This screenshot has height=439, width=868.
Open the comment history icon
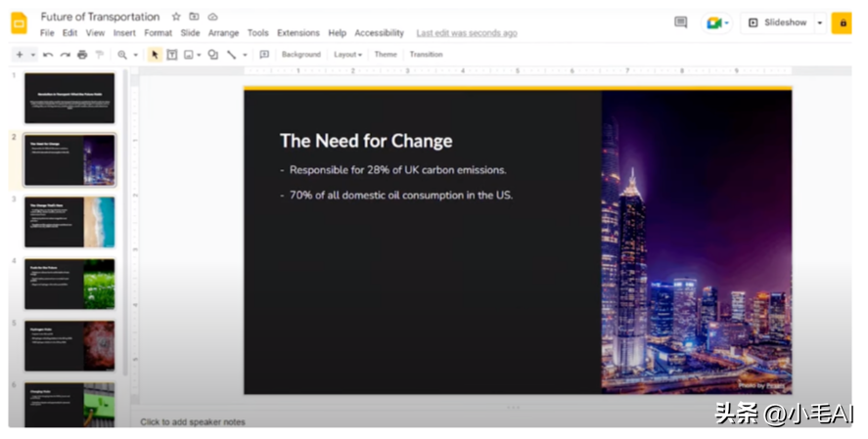click(681, 22)
